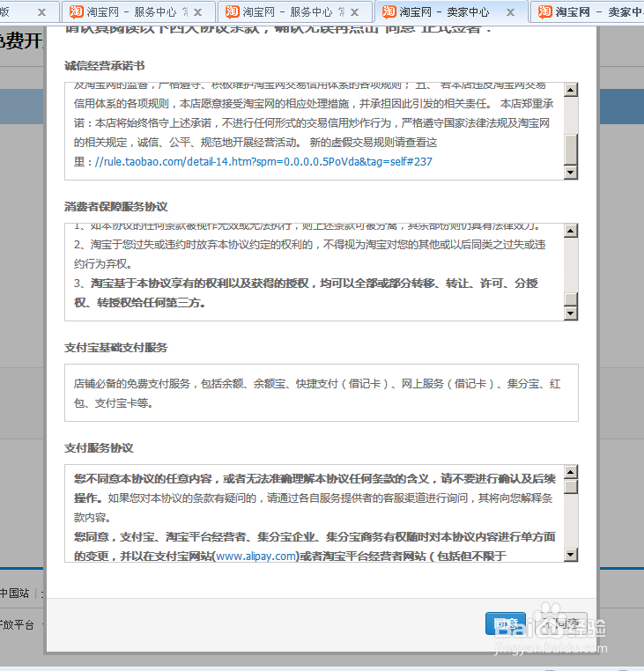Click the 诚信经营承诺书 section heading

click(x=105, y=66)
